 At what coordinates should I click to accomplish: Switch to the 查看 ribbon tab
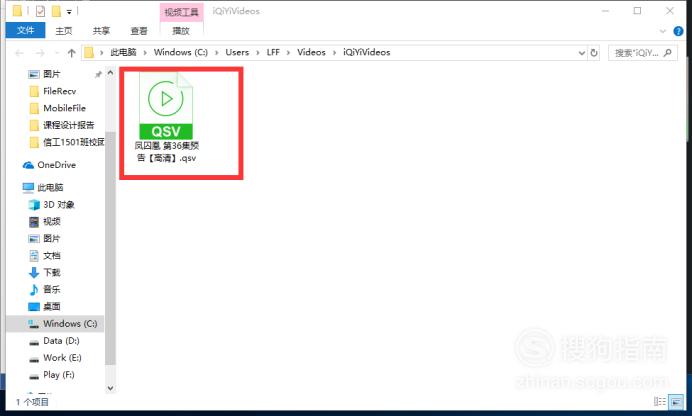pos(139,31)
